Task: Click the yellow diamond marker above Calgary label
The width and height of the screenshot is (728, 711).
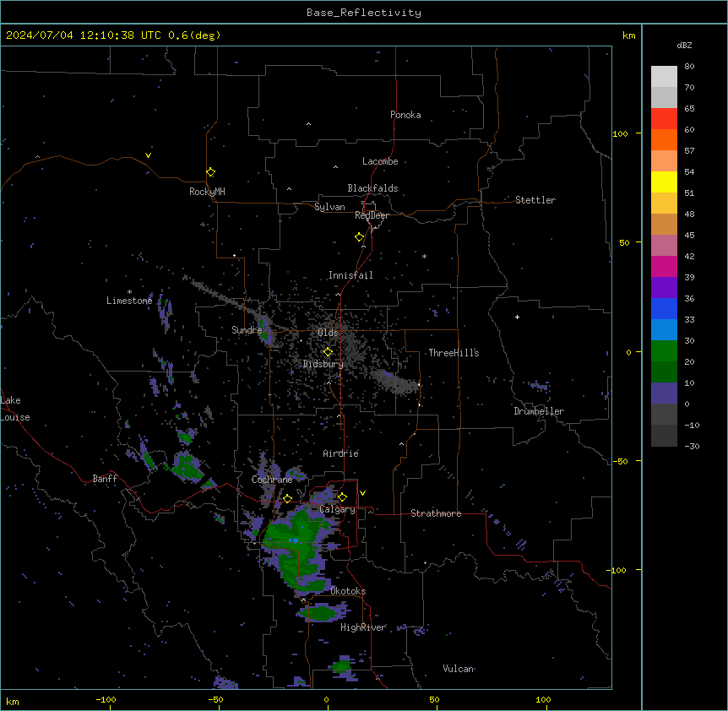Action: (342, 497)
